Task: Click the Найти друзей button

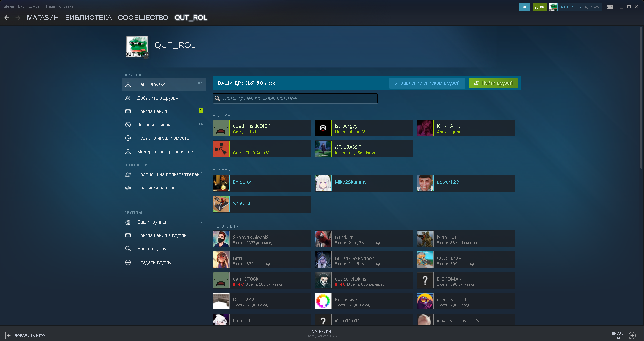Action: [493, 83]
